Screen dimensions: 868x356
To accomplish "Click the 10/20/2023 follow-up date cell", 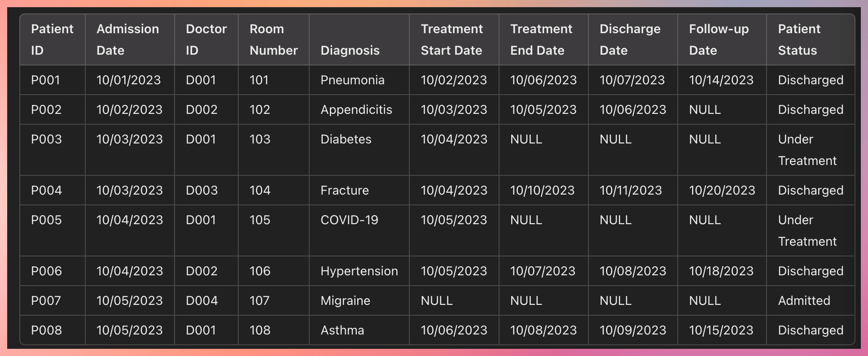I will click(x=722, y=190).
